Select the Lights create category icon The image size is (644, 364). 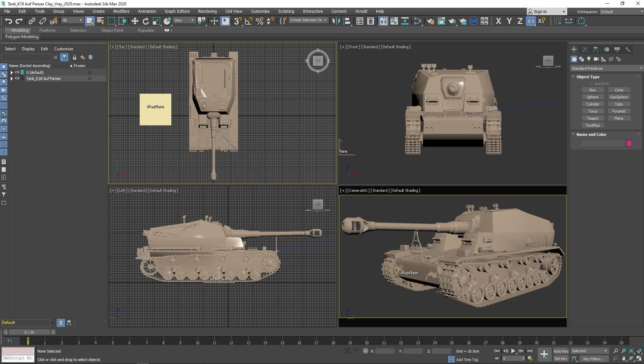(589, 59)
